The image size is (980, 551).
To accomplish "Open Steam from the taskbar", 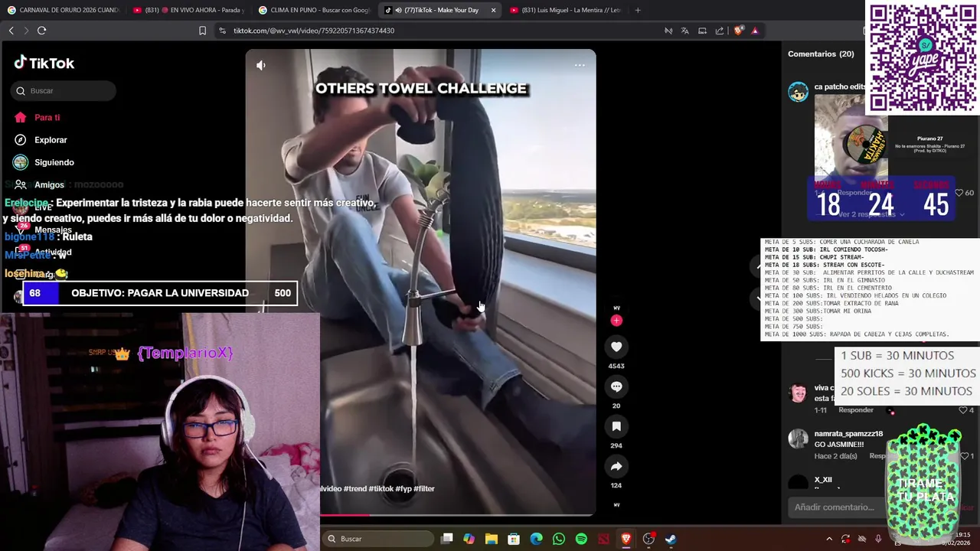I will [671, 539].
